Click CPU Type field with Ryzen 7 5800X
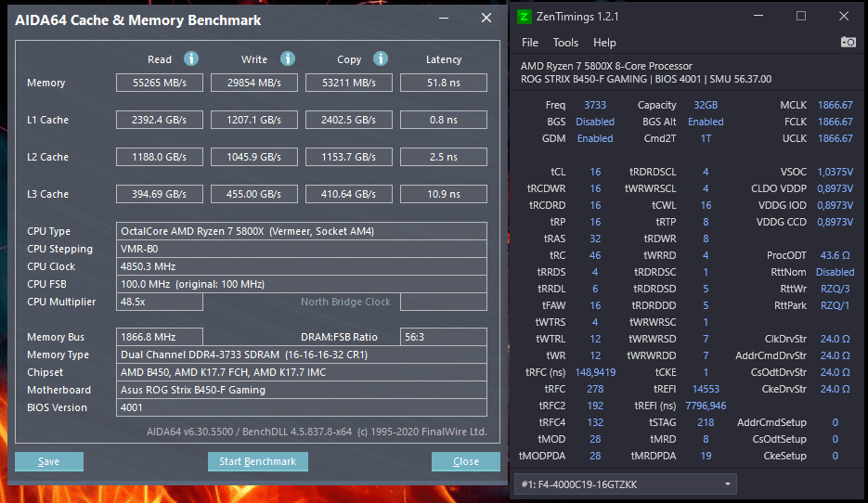The height and width of the screenshot is (503, 868). click(302, 231)
